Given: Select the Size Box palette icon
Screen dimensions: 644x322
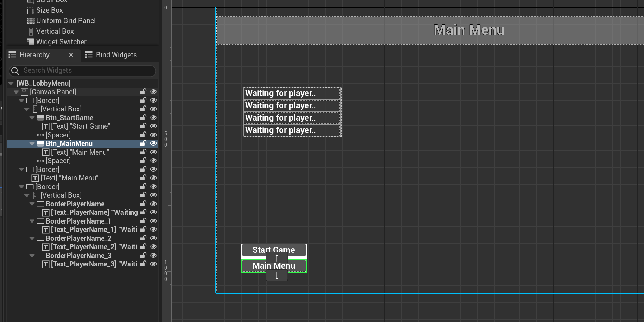Looking at the screenshot, I should [31, 11].
